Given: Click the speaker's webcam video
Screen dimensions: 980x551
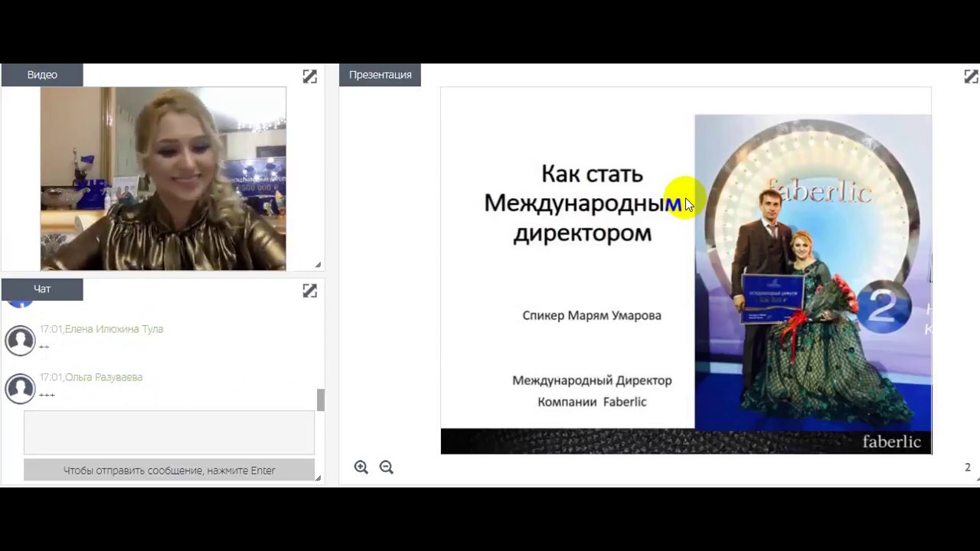Looking at the screenshot, I should 163,178.
